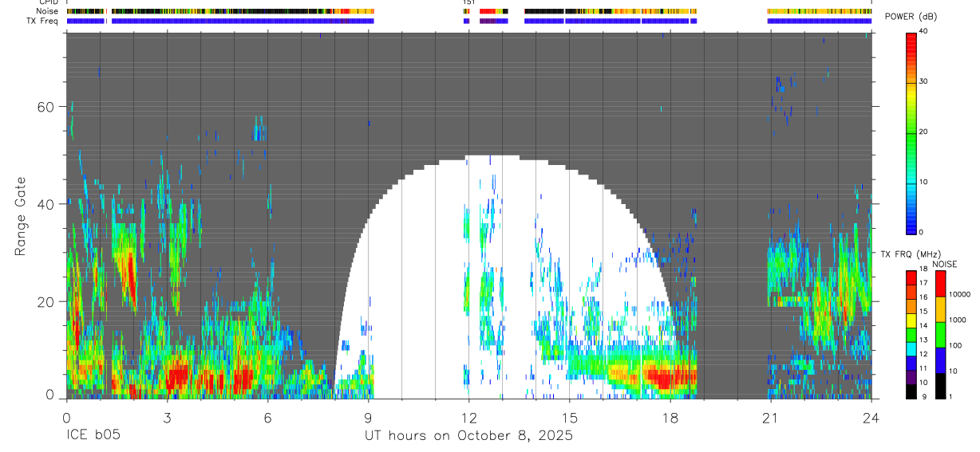Pick the green 100-1000 noise swatch
This screenshot has width=980, height=452.
pyautogui.click(x=940, y=334)
